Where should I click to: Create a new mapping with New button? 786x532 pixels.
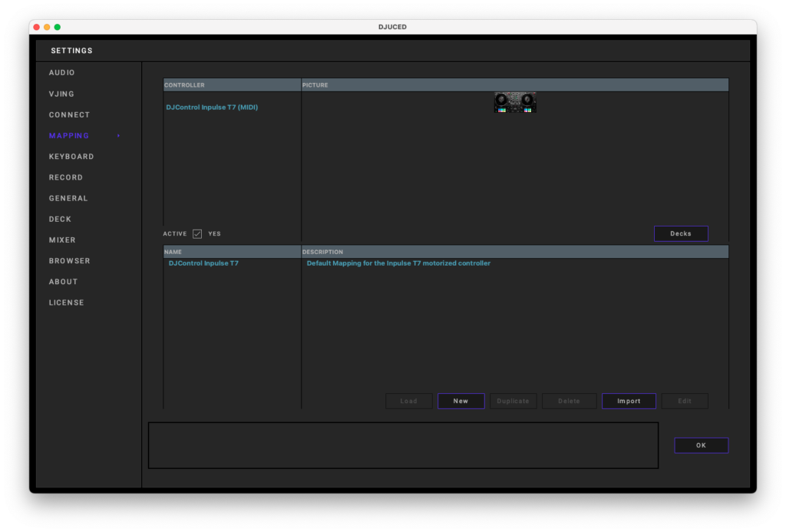[x=461, y=401]
